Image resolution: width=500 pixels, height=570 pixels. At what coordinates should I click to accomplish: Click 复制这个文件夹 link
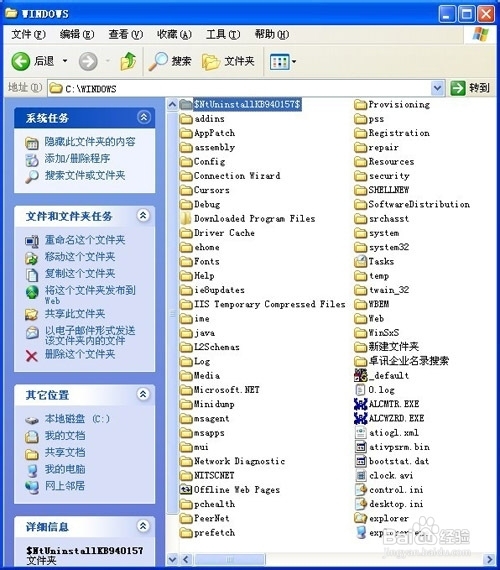pyautogui.click(x=80, y=273)
